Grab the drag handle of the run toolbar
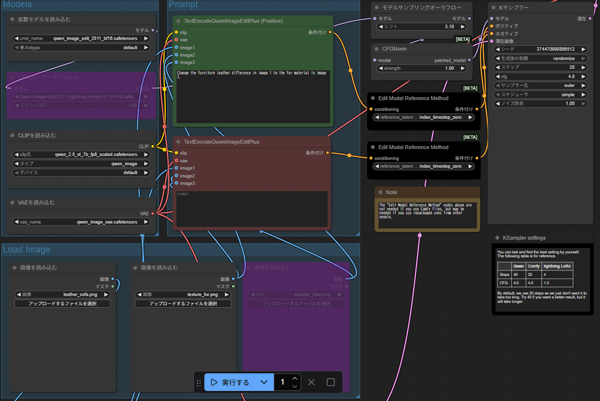600x401 pixels. click(x=199, y=382)
